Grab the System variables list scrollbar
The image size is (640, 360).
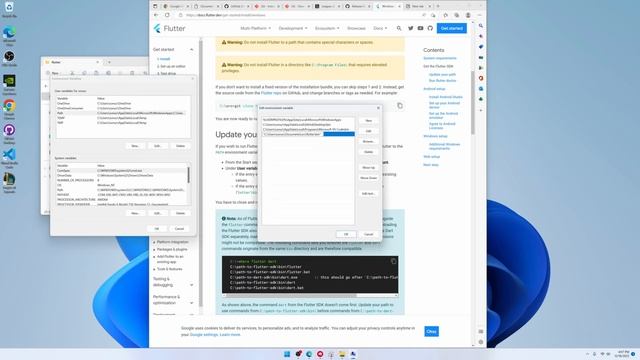tap(188, 175)
